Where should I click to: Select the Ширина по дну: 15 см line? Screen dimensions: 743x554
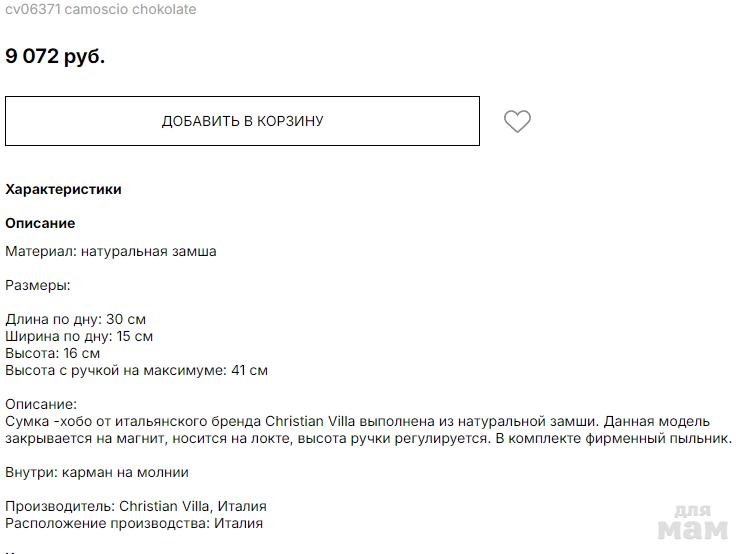pos(79,336)
